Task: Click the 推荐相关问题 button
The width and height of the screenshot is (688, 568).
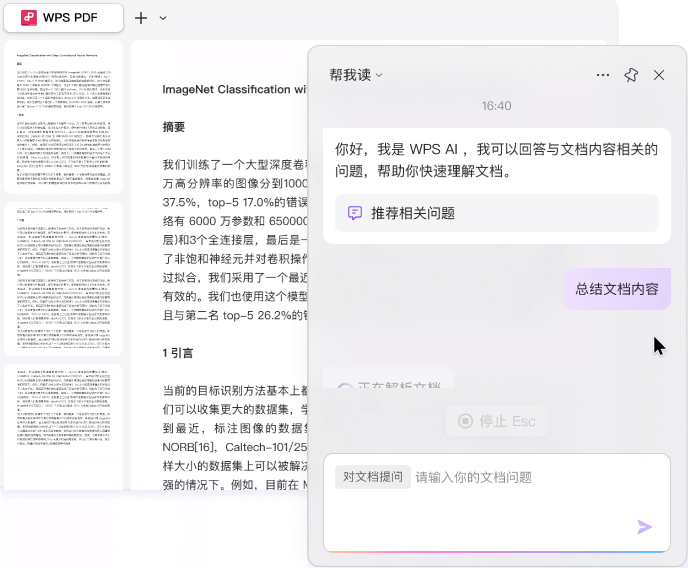Action: click(497, 213)
